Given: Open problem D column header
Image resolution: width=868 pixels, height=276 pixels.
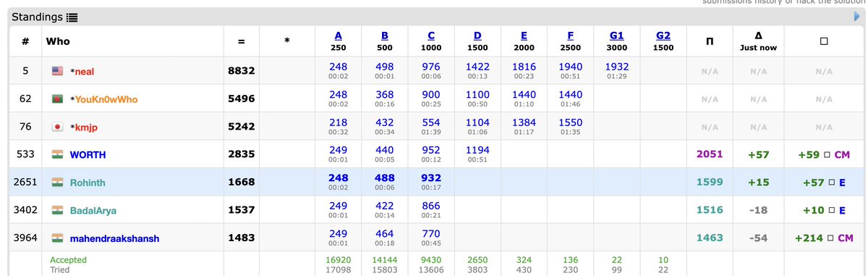Looking at the screenshot, I should click(x=477, y=35).
